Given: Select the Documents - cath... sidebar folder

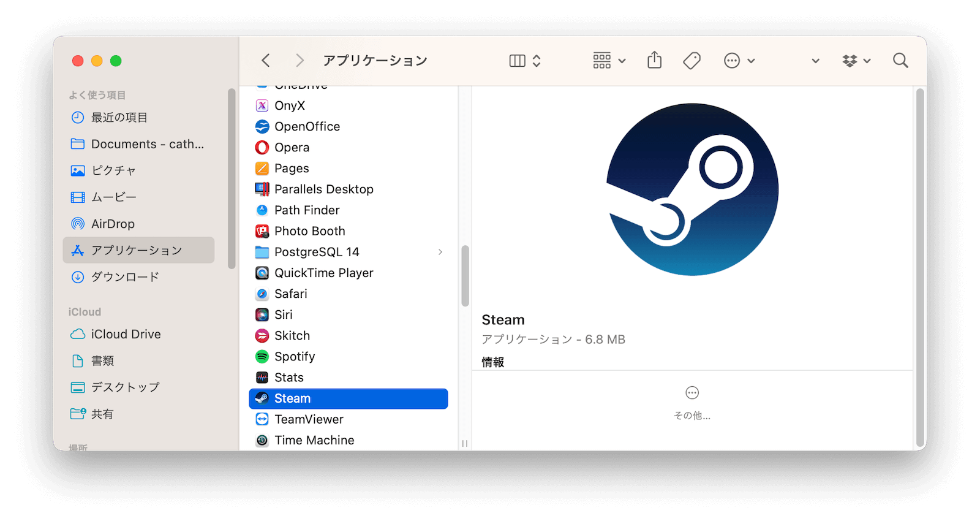Looking at the screenshot, I should (138, 144).
